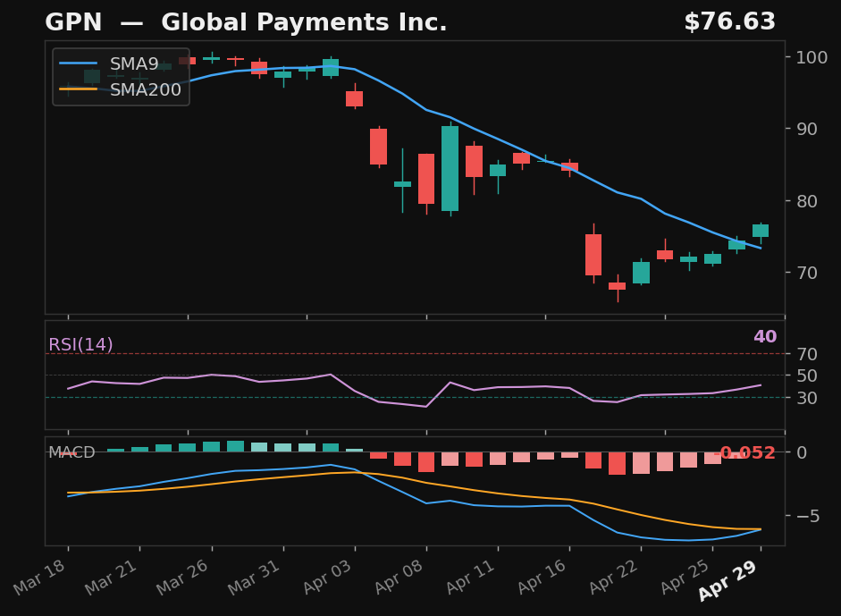Click the tallest positive MACD histogram bar
Image resolution: width=841 pixels, height=616 pixels.
click(235, 446)
